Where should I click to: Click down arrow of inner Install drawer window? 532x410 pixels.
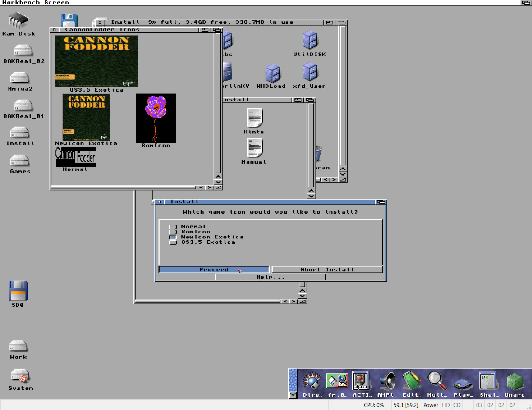[x=311, y=196]
